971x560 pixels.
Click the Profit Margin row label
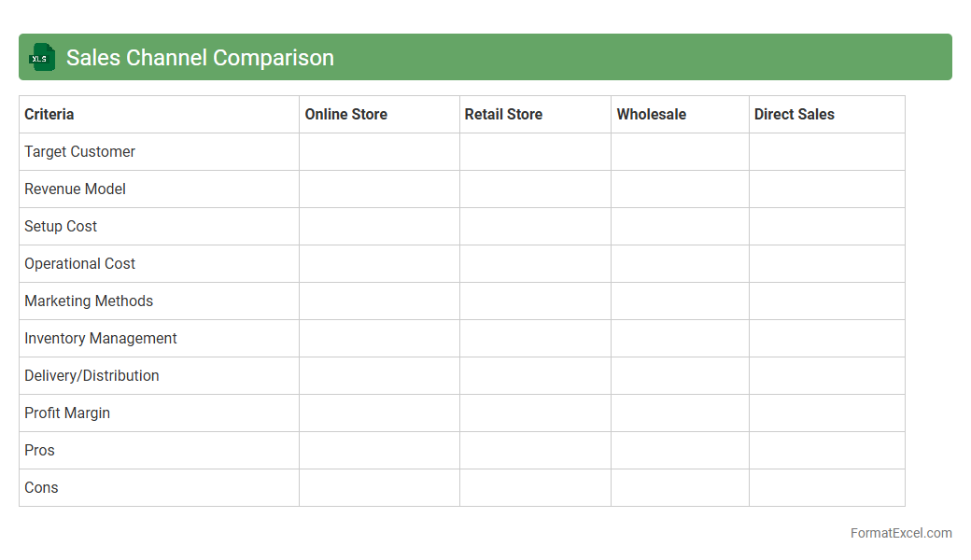tap(67, 413)
